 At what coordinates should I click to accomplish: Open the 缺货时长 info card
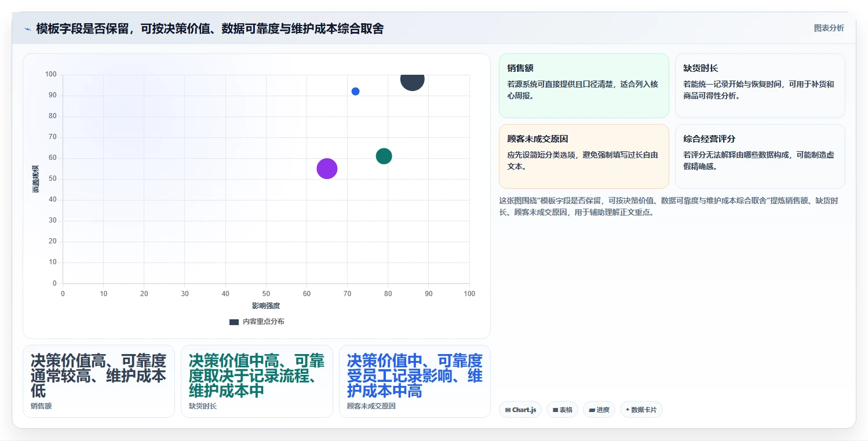(x=760, y=86)
